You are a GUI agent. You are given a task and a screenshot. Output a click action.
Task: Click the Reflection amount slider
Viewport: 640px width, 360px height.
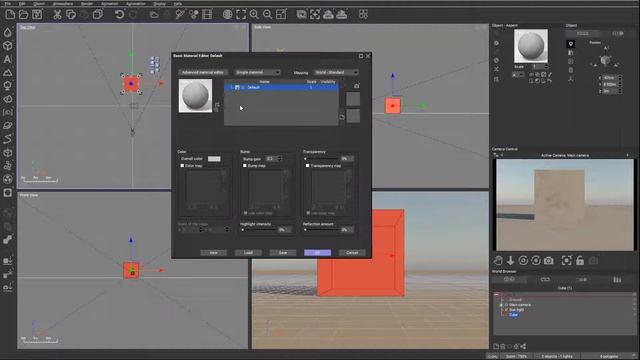tap(321, 230)
